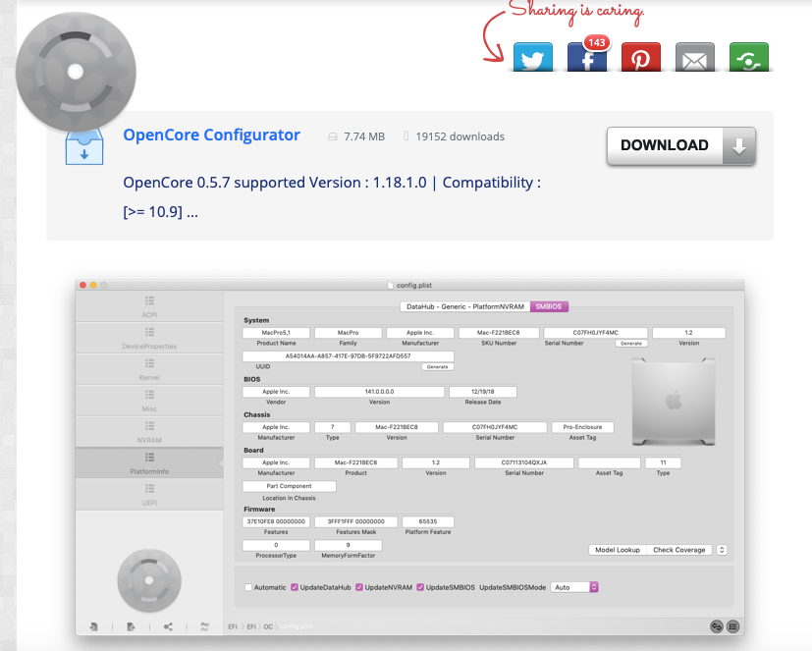Click the Board Serial Number field
Image resolution: width=812 pixels, height=651 pixels.
[524, 462]
